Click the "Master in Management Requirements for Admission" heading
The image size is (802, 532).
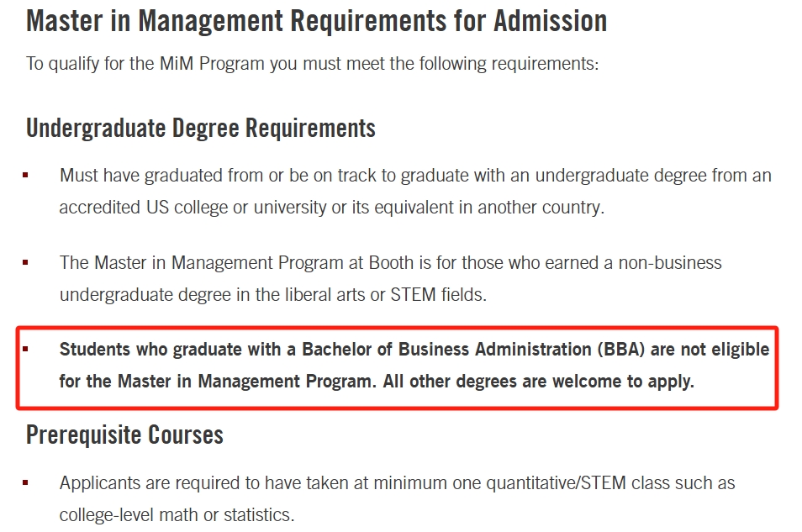point(316,22)
